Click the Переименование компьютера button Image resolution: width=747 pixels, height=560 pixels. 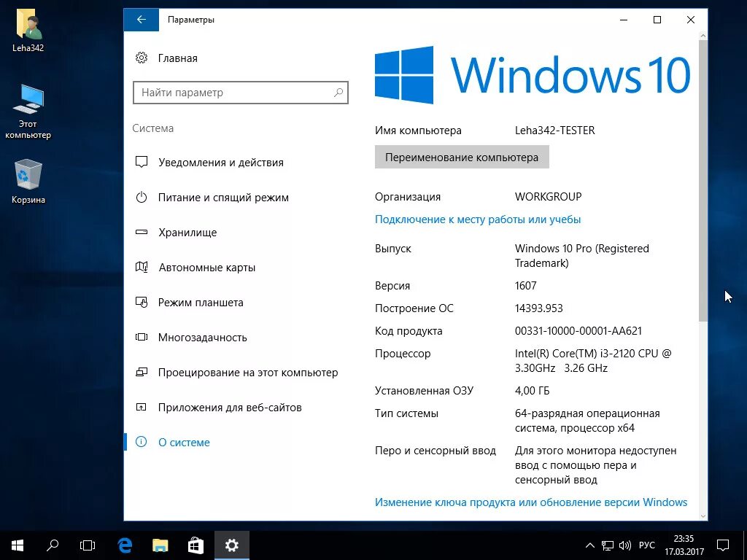pyautogui.click(x=461, y=156)
